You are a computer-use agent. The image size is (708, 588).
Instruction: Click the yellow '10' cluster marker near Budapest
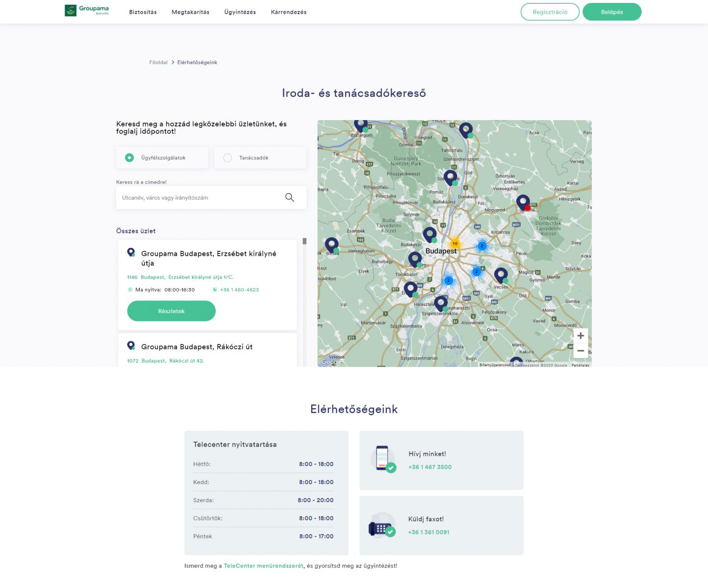click(x=455, y=243)
